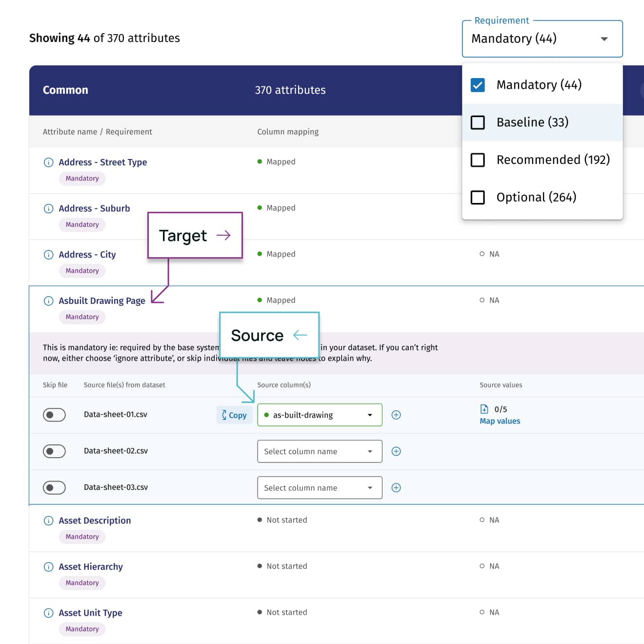The height and width of the screenshot is (644, 644).
Task: Click the info icon next to Asset Description
Action: [x=48, y=520]
